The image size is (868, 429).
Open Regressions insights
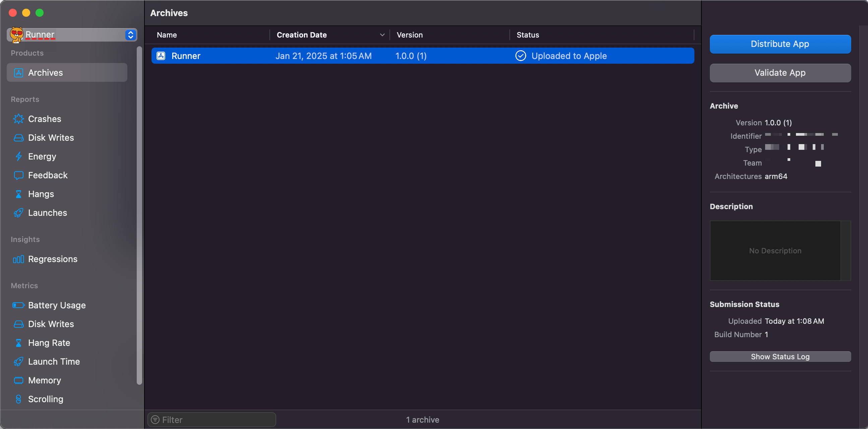[x=53, y=259]
